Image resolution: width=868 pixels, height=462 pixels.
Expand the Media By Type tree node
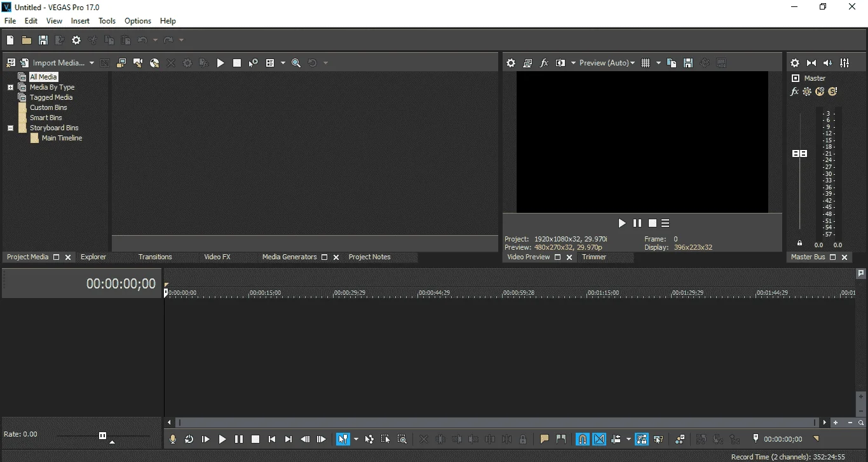click(x=10, y=87)
